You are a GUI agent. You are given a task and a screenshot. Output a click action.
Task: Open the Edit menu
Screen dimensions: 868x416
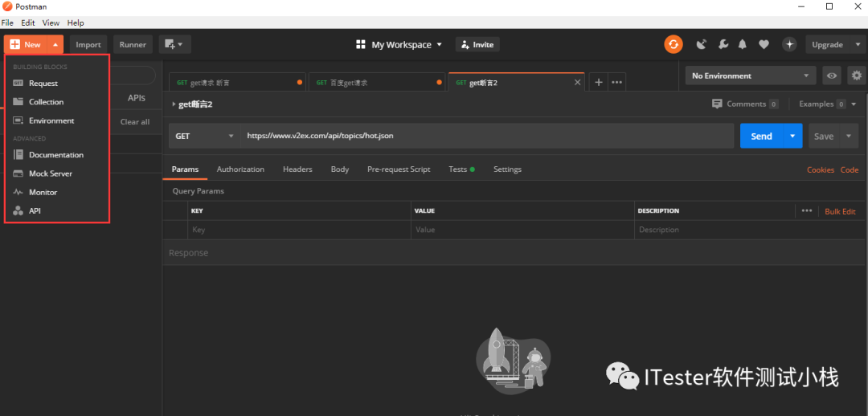(x=27, y=22)
